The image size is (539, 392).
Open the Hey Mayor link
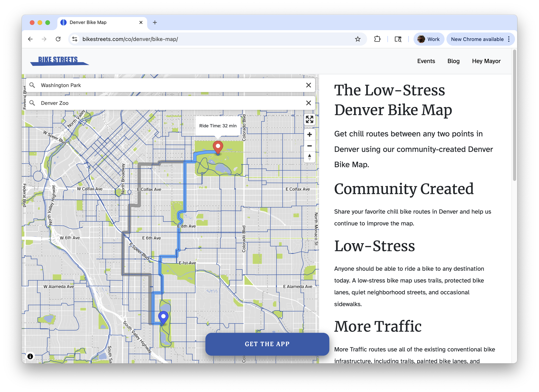point(486,61)
